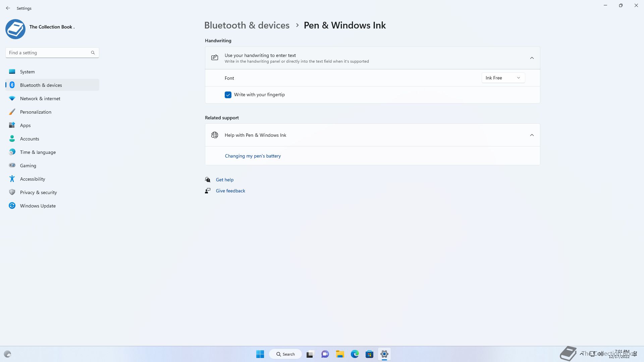Screen dimensions: 644x362
Task: Open Changing my pen's battery link
Action: click(x=253, y=156)
